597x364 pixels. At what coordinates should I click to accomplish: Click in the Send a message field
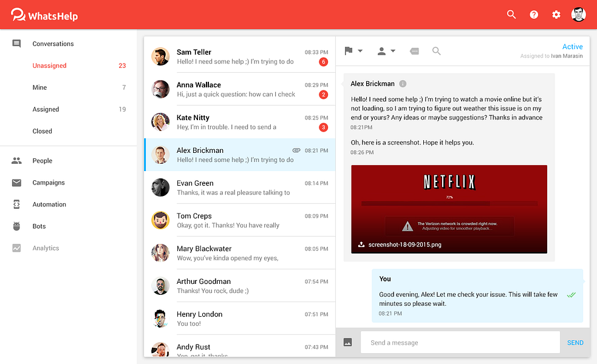click(460, 342)
